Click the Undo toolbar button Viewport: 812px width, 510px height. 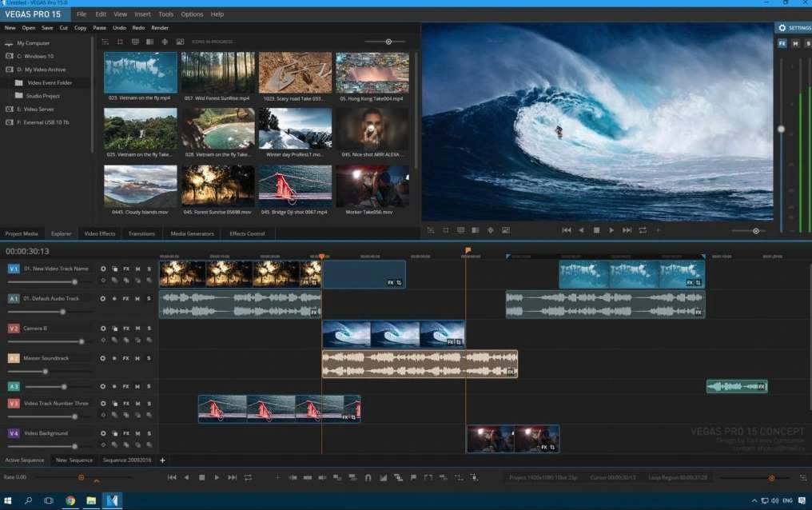click(x=119, y=28)
